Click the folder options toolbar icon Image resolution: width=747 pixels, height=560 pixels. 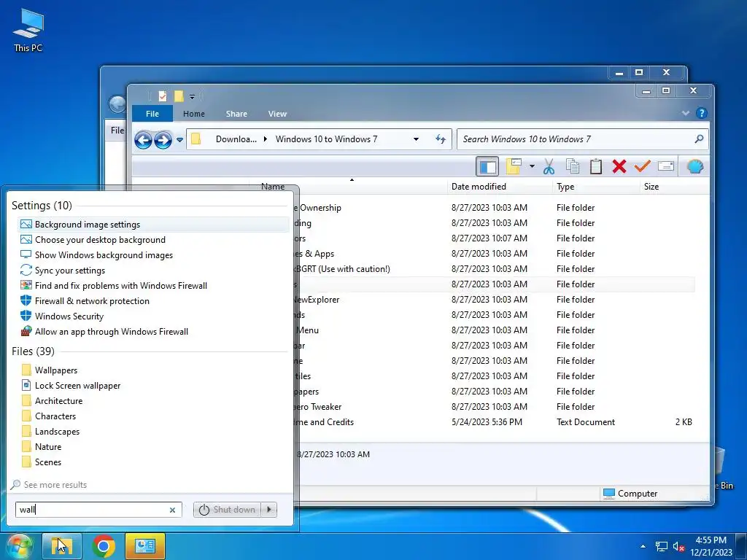[x=514, y=166]
